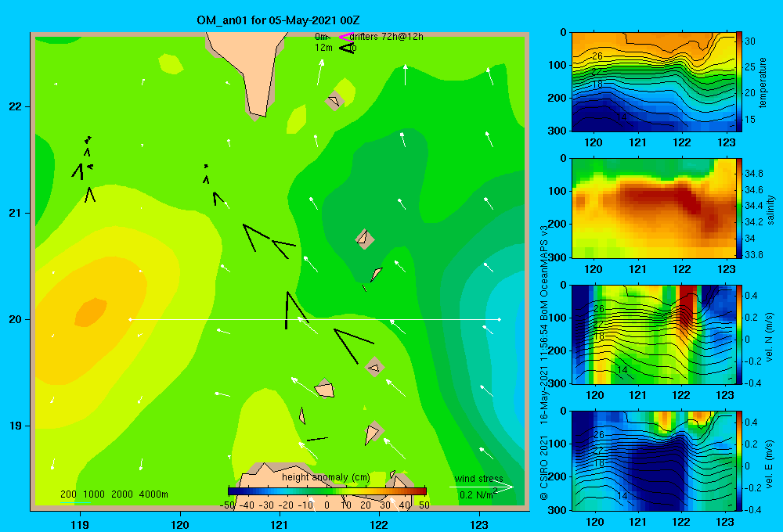Click the title 'OM_an01 for 05-May-2021 00Z'
Viewport: 783px width, 532px height.
[278, 20]
